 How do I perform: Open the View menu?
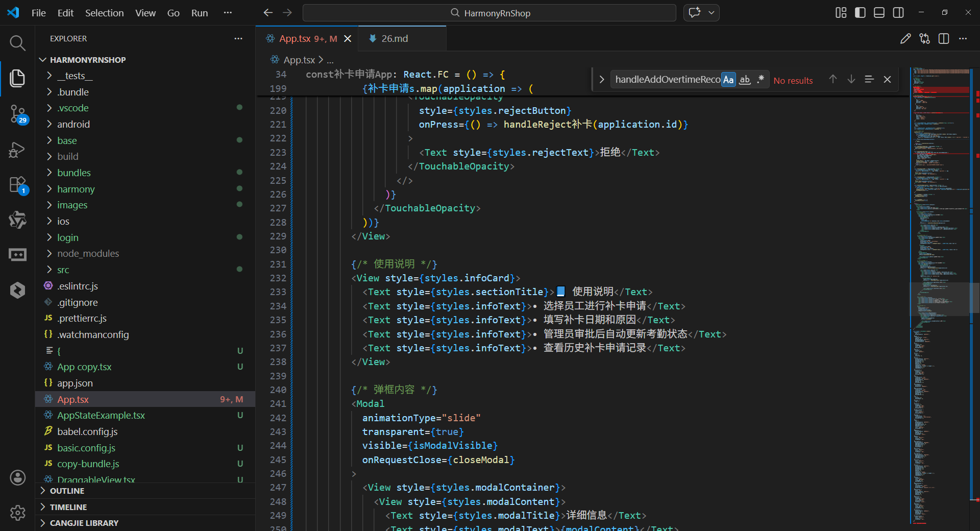(145, 13)
